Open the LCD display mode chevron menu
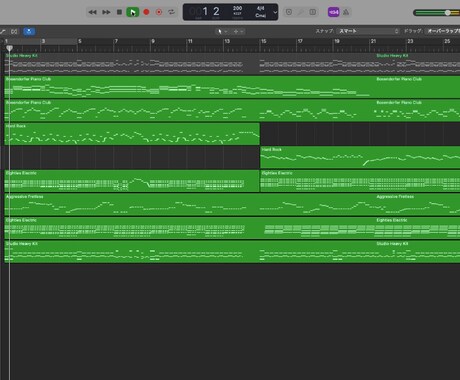460x380 pixels. click(x=275, y=12)
